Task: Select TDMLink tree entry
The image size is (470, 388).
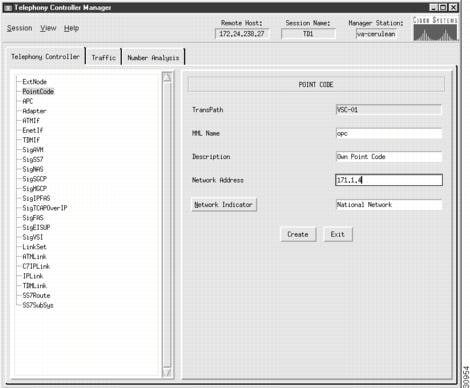Action: (34, 285)
